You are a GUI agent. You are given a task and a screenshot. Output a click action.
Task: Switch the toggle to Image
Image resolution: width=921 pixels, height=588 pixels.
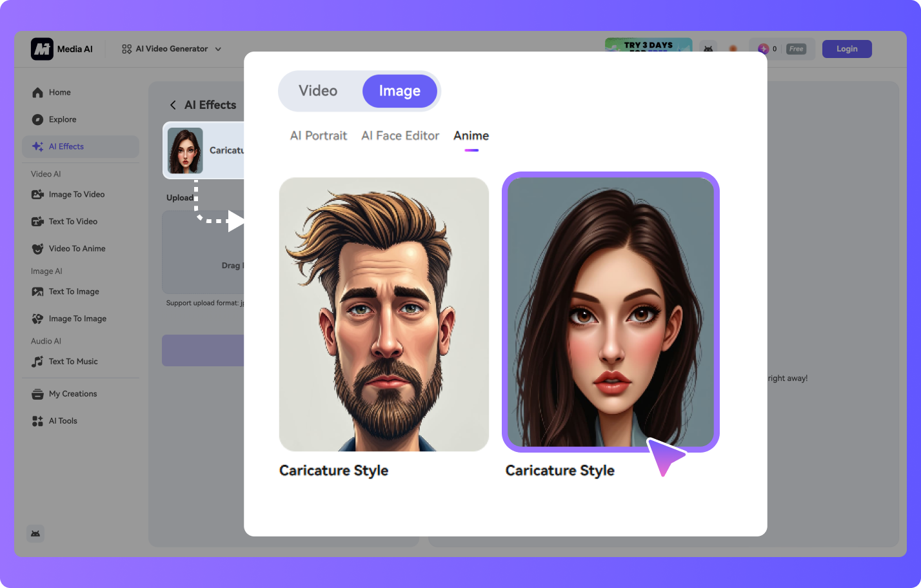(399, 91)
